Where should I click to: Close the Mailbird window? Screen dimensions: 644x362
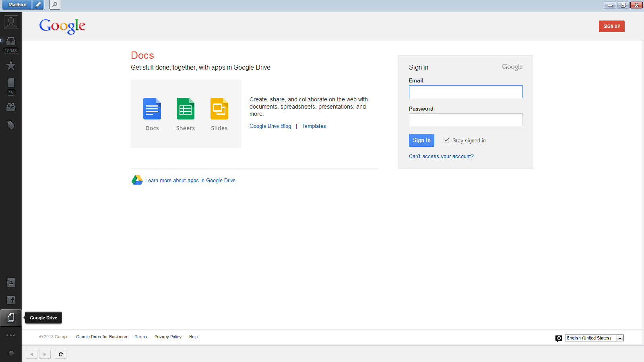(636, 5)
